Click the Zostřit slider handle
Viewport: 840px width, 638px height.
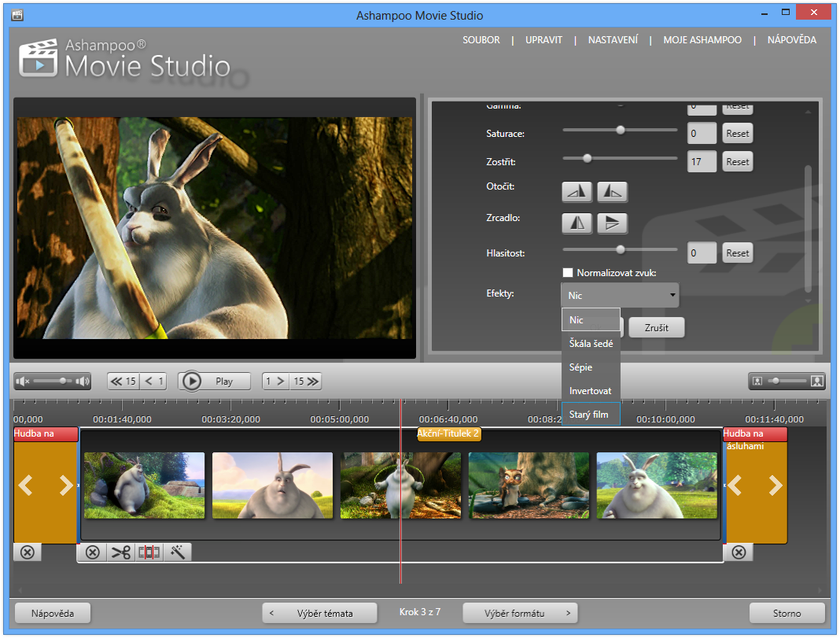(x=588, y=158)
